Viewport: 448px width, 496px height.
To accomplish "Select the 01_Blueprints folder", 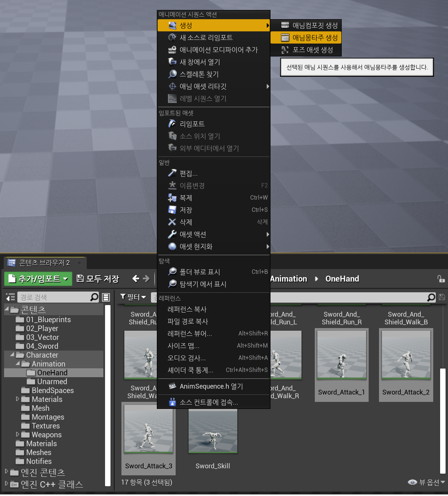I will click(x=48, y=320).
